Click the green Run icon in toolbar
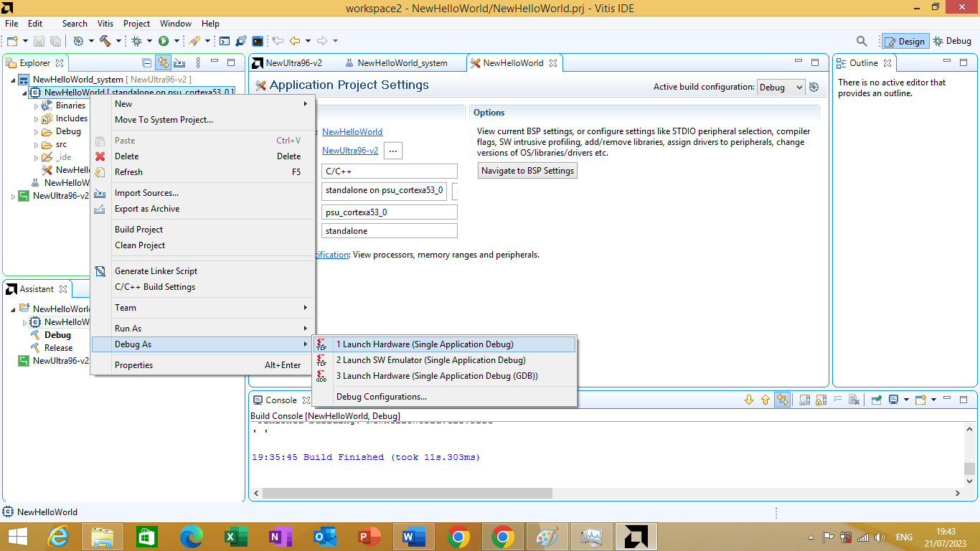This screenshot has width=980, height=551. coord(164,41)
